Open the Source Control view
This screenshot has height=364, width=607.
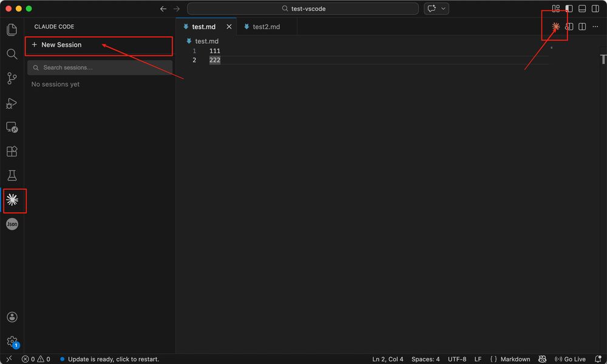(x=12, y=78)
